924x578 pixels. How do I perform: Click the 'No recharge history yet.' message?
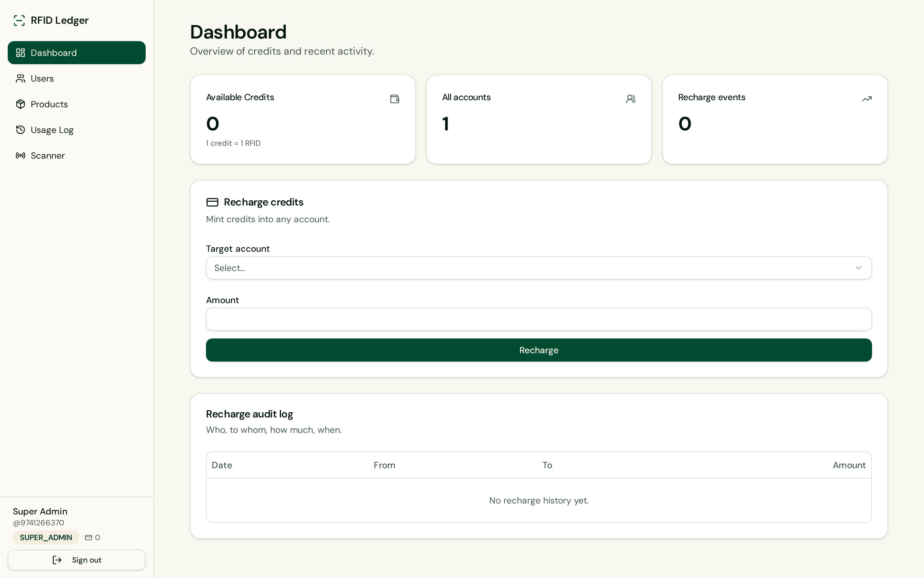pos(539,500)
